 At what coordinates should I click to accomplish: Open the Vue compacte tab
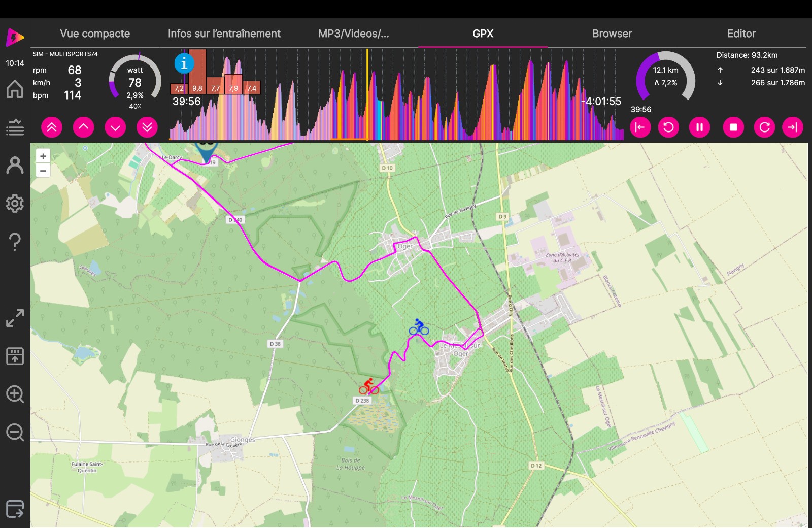(x=95, y=34)
